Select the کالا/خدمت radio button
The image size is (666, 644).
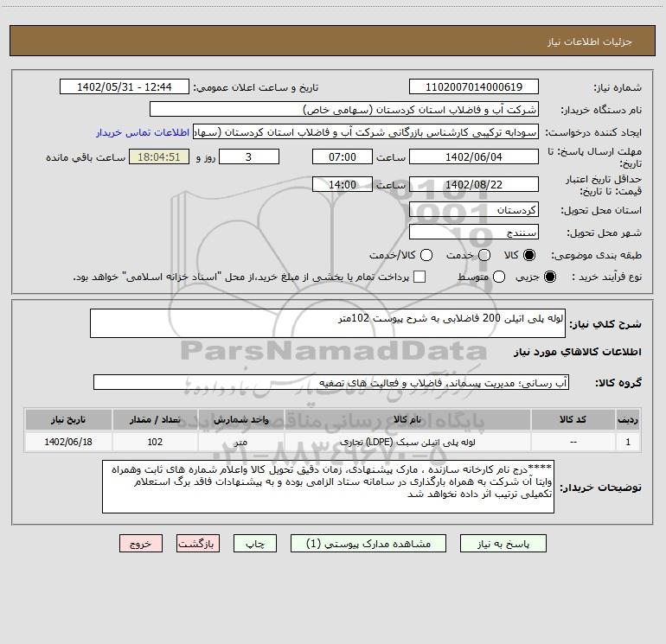(x=426, y=255)
